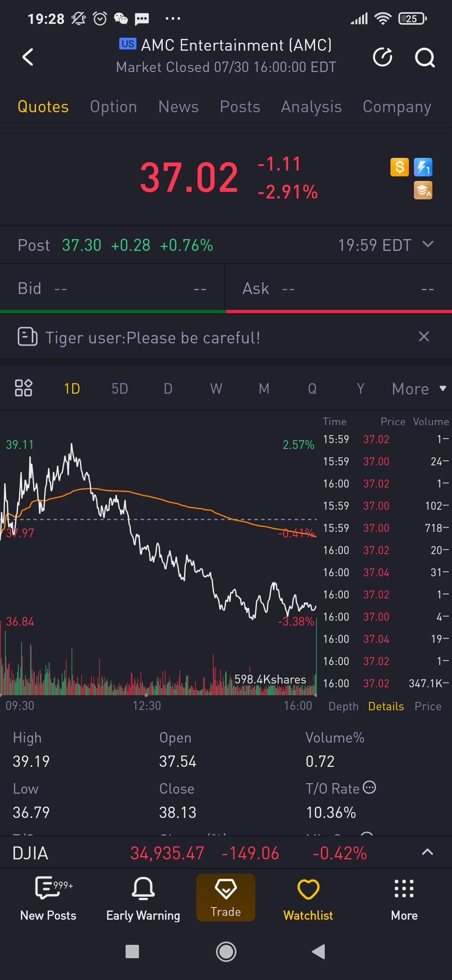Image resolution: width=452 pixels, height=980 pixels.
Task: Select the 5D chart period
Action: [120, 389]
